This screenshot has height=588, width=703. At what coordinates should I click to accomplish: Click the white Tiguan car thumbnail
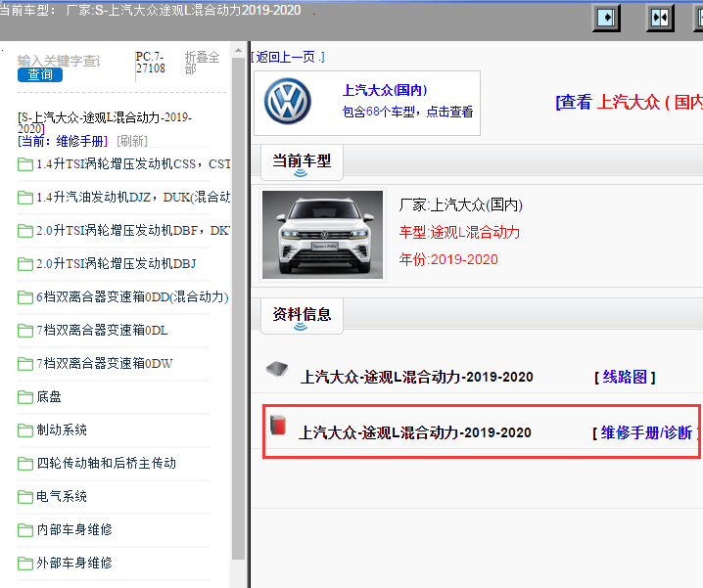[x=322, y=235]
